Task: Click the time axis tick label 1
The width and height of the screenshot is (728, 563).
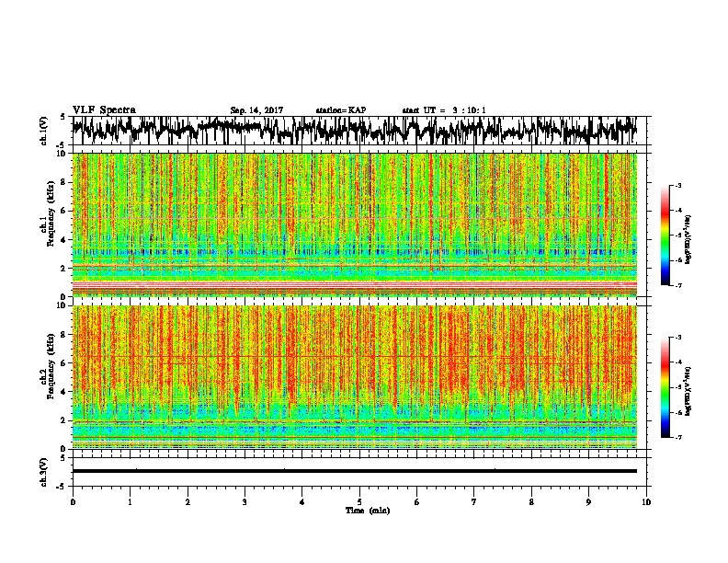Action: [130, 502]
